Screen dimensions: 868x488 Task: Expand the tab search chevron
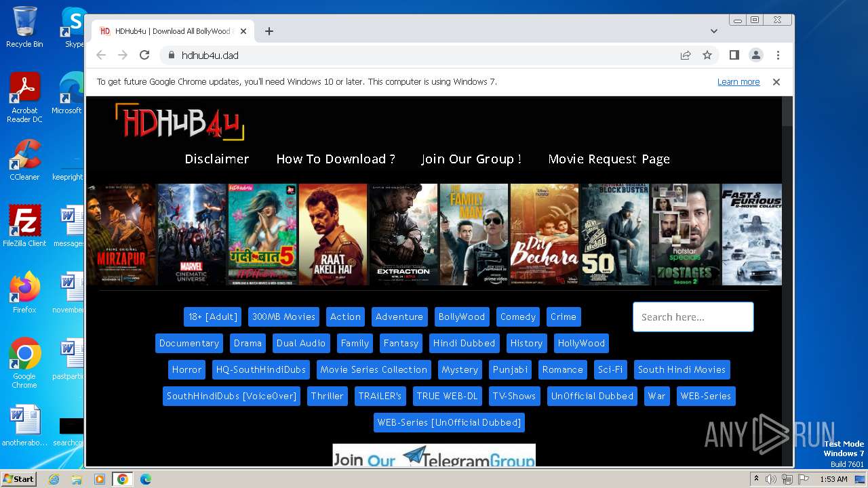(714, 31)
